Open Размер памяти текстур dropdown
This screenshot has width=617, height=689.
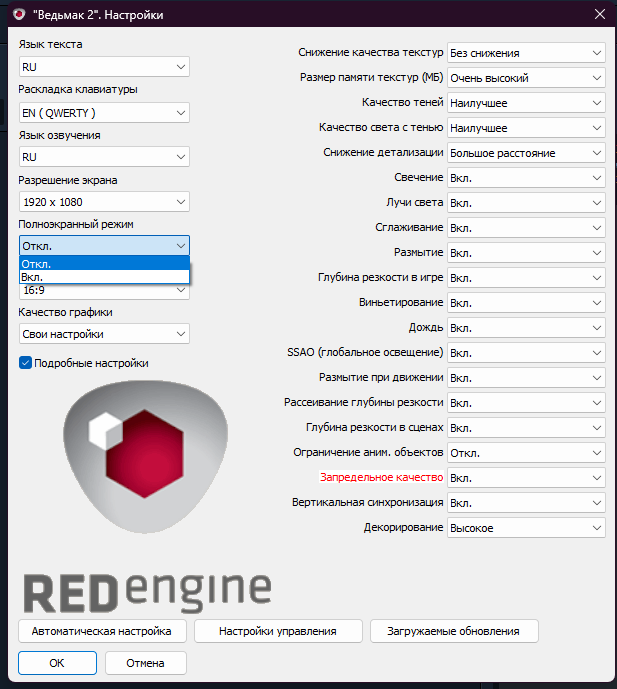pos(526,78)
